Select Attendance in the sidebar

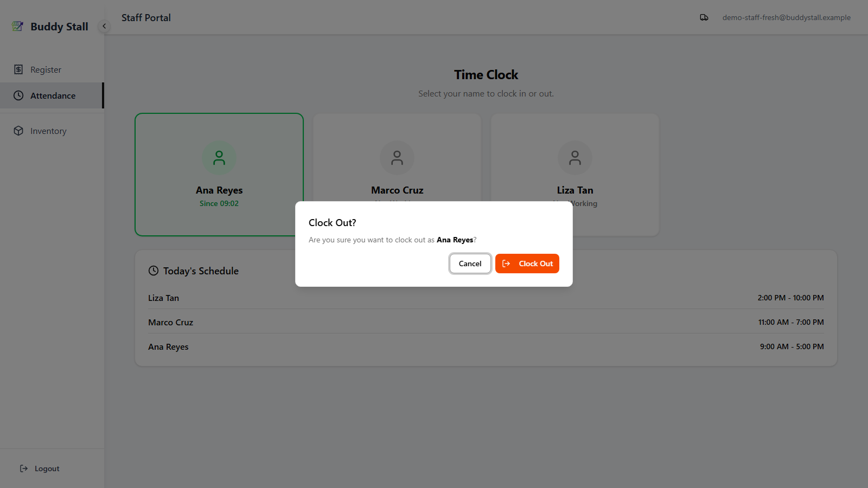coord(52,95)
